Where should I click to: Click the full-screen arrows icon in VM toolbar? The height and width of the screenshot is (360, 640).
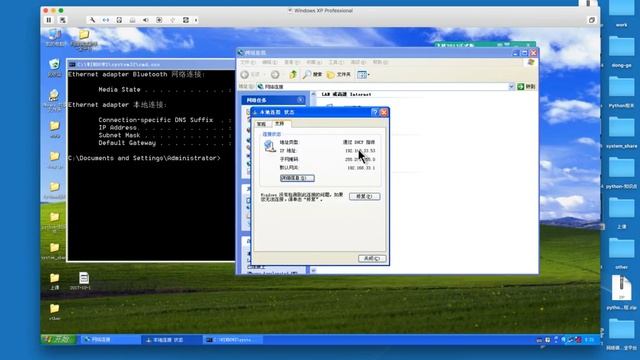pyautogui.click(x=186, y=20)
